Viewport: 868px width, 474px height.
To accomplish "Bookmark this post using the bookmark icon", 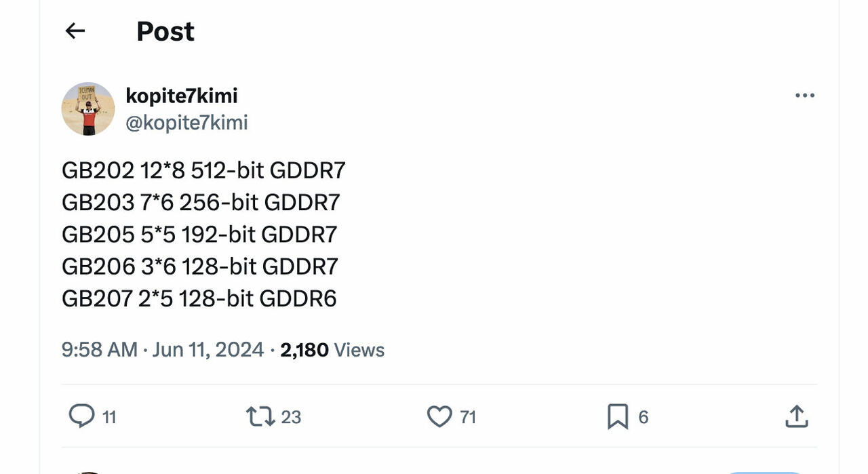I will (x=618, y=416).
